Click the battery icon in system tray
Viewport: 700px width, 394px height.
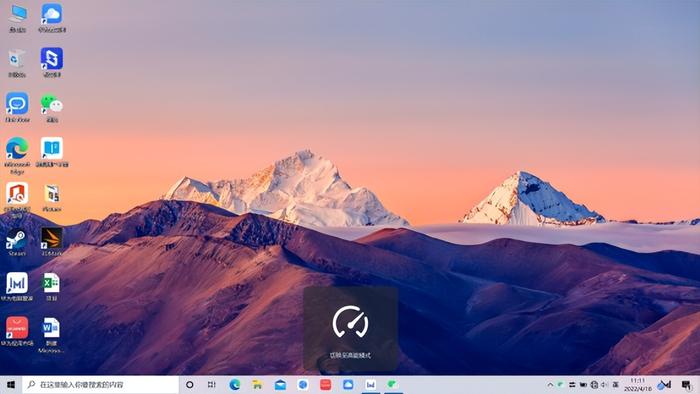[583, 385]
